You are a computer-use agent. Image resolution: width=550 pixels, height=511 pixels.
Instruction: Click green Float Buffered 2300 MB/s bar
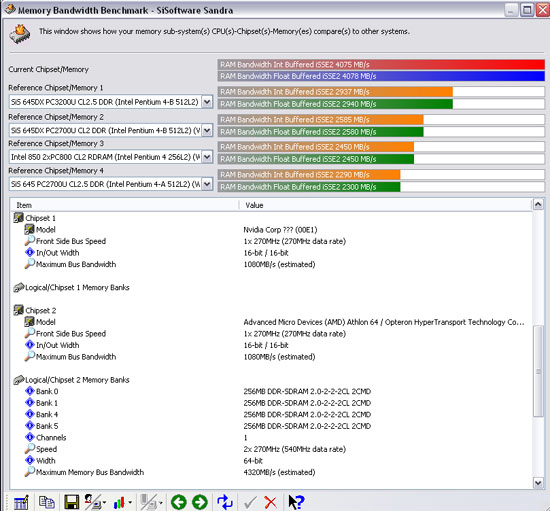[309, 187]
